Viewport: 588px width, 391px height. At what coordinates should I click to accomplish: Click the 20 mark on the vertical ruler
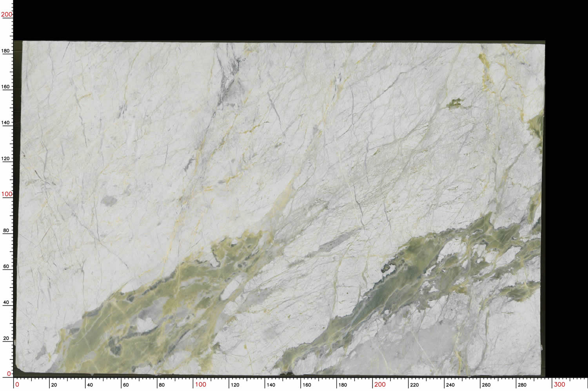(x=6, y=338)
